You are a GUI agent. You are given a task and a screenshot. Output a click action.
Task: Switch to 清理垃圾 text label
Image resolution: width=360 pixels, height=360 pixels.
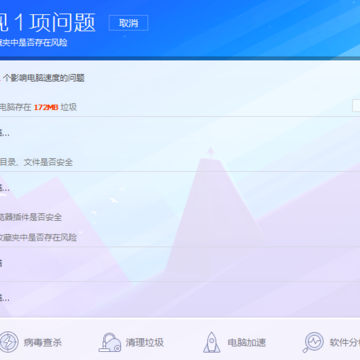tap(145, 342)
